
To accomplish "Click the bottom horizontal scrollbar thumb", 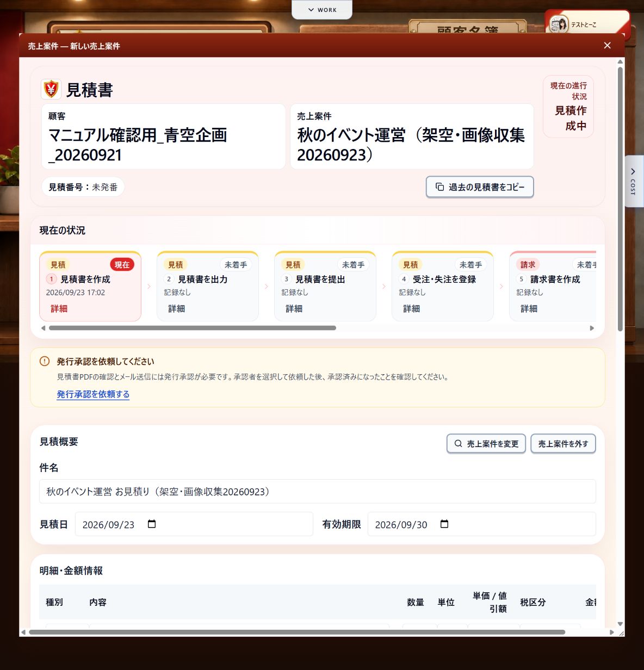I will click(297, 632).
